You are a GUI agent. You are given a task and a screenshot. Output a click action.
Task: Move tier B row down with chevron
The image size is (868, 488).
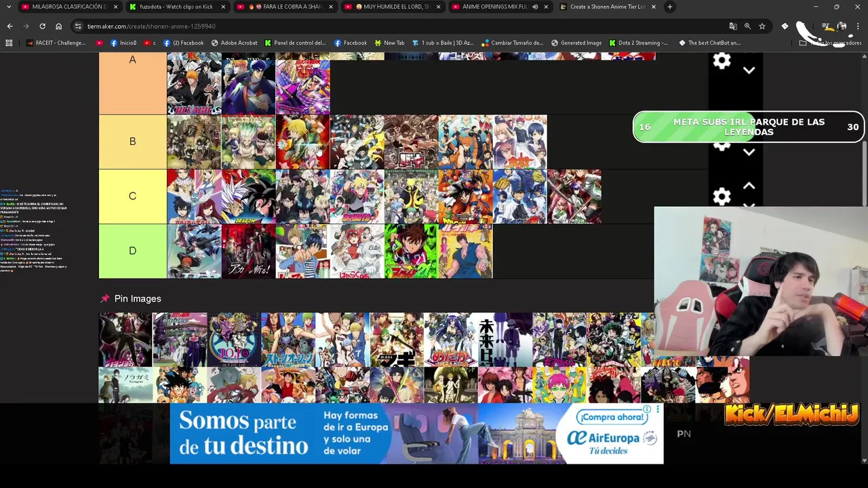click(749, 152)
